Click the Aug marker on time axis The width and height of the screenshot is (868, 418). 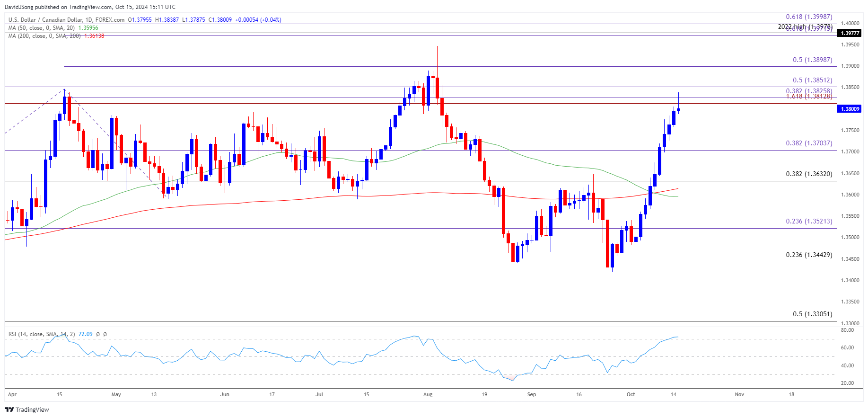click(428, 394)
